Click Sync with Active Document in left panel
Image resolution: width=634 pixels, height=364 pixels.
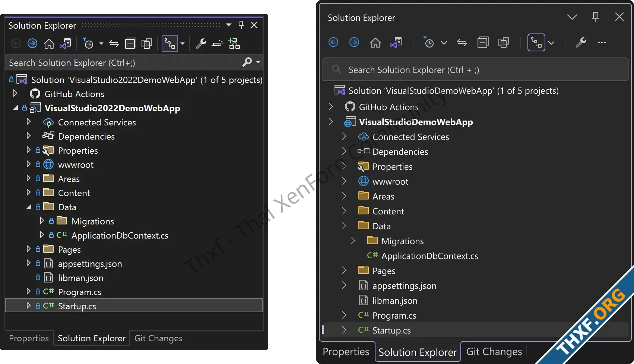tap(114, 44)
